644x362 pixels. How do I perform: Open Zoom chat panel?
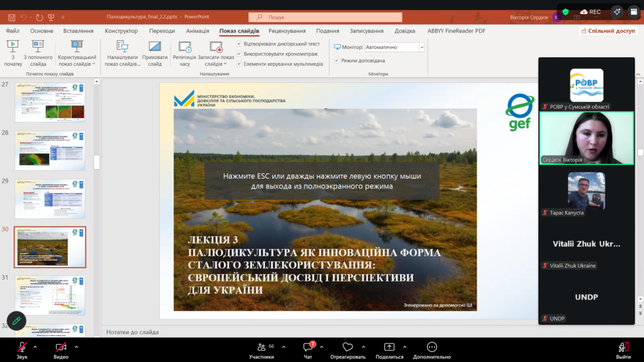coord(308,347)
